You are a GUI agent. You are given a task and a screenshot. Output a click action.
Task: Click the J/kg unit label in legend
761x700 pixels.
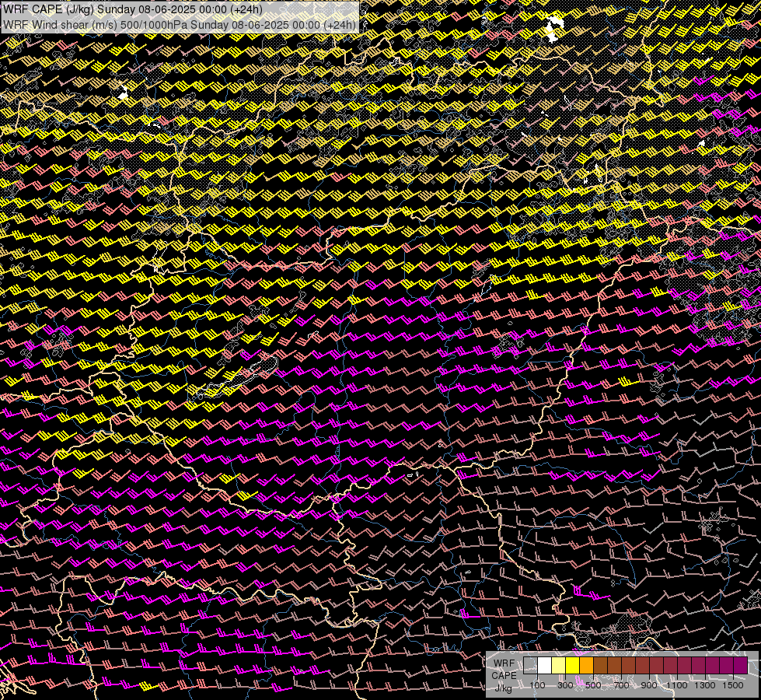click(x=503, y=688)
